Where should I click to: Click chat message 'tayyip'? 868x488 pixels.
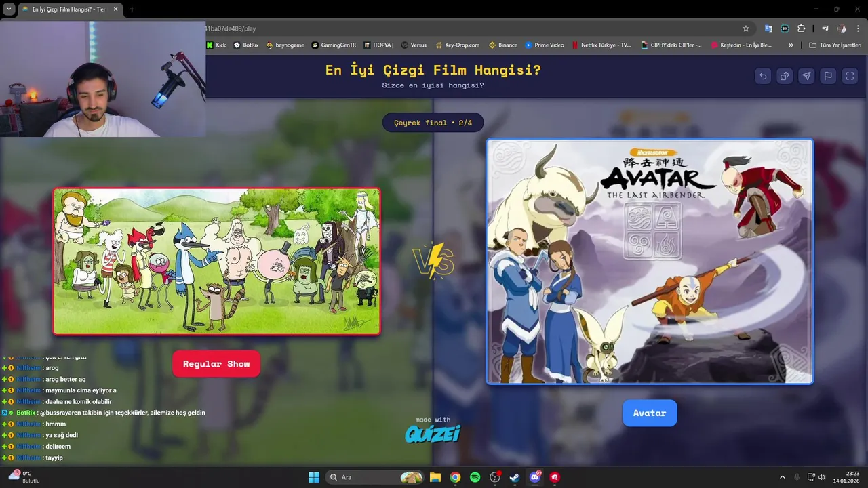(x=54, y=457)
